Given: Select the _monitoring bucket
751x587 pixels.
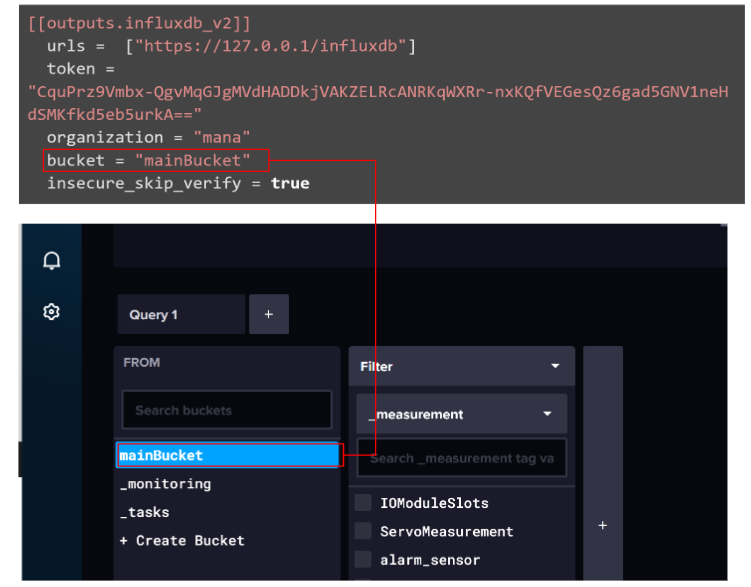Looking at the screenshot, I should click(x=165, y=484).
